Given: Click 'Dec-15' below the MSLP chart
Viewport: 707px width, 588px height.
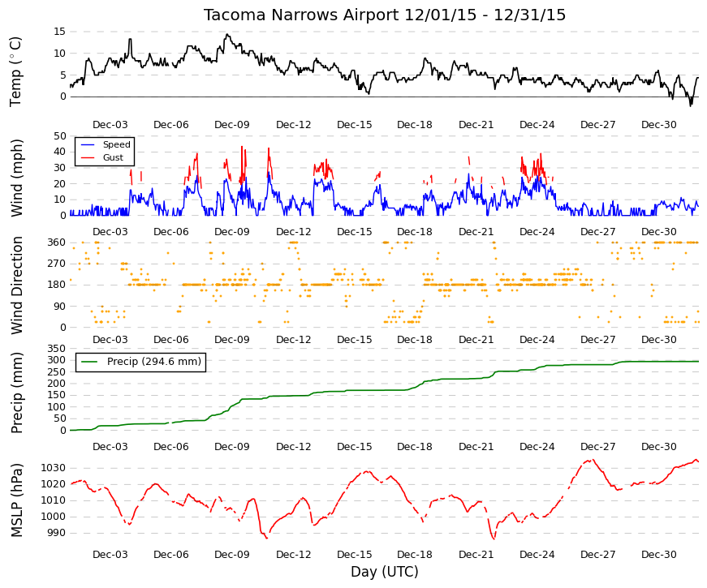Looking at the screenshot, I should click(x=355, y=555).
